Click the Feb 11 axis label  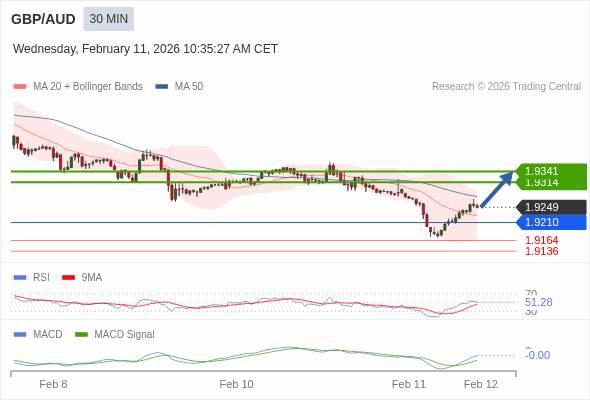[409, 384]
